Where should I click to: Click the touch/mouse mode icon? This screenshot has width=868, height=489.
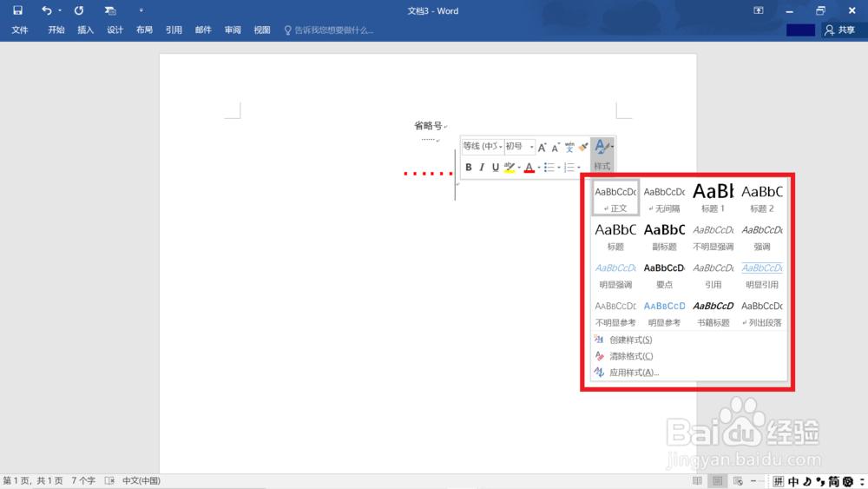point(110,10)
